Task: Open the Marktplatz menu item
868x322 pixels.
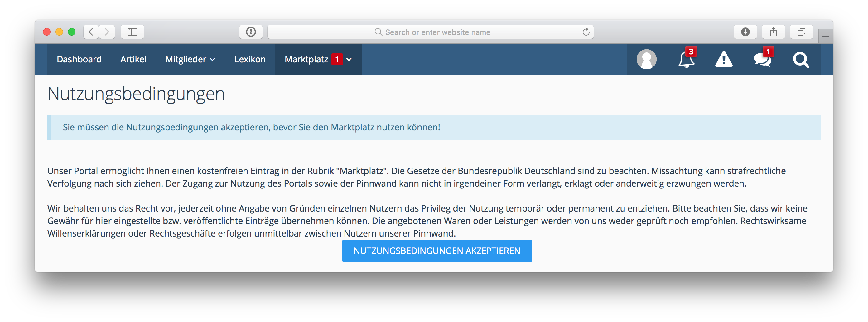Action: pos(306,59)
